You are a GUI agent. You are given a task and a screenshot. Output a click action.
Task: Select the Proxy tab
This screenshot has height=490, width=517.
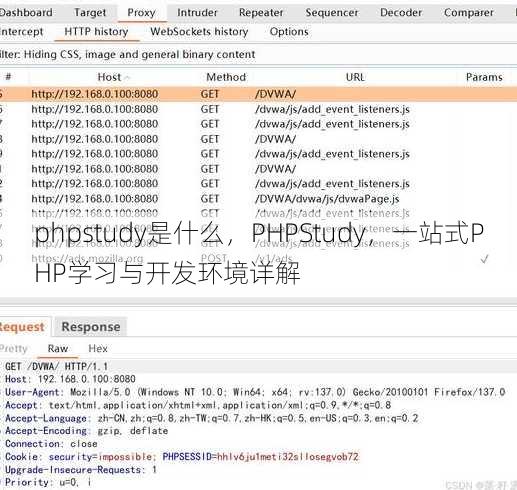click(x=141, y=13)
